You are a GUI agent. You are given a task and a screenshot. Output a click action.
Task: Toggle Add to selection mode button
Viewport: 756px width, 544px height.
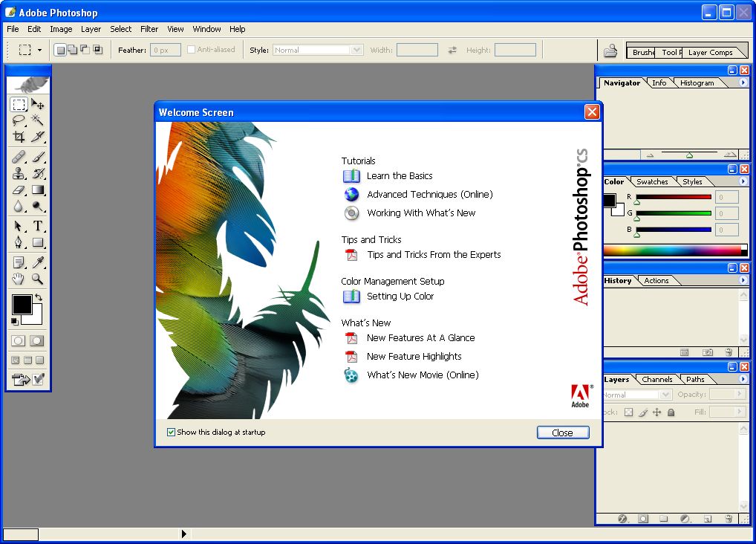point(72,50)
